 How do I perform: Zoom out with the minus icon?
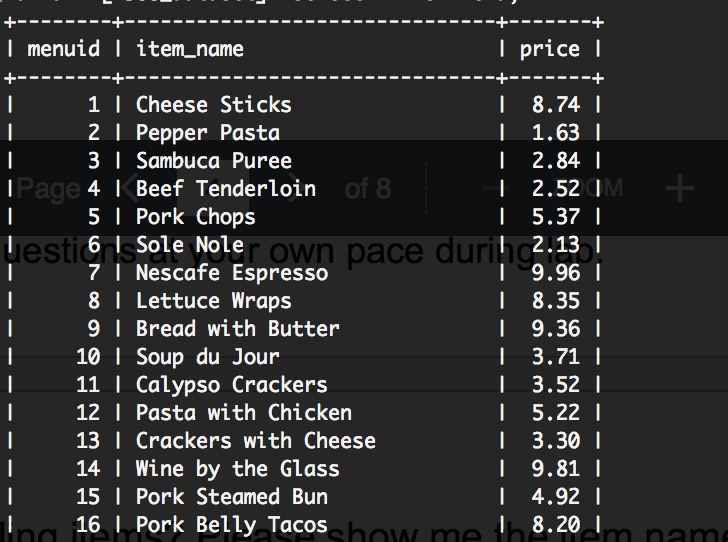[489, 187]
